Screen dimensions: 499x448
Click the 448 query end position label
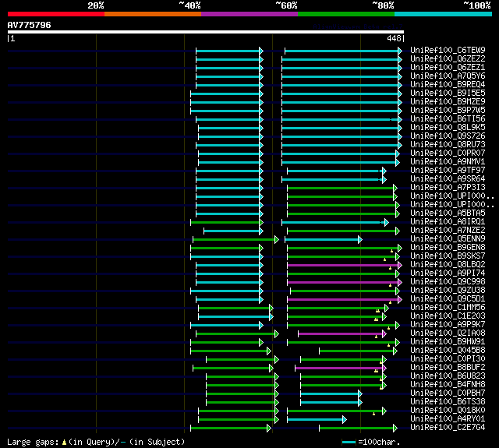(x=394, y=38)
